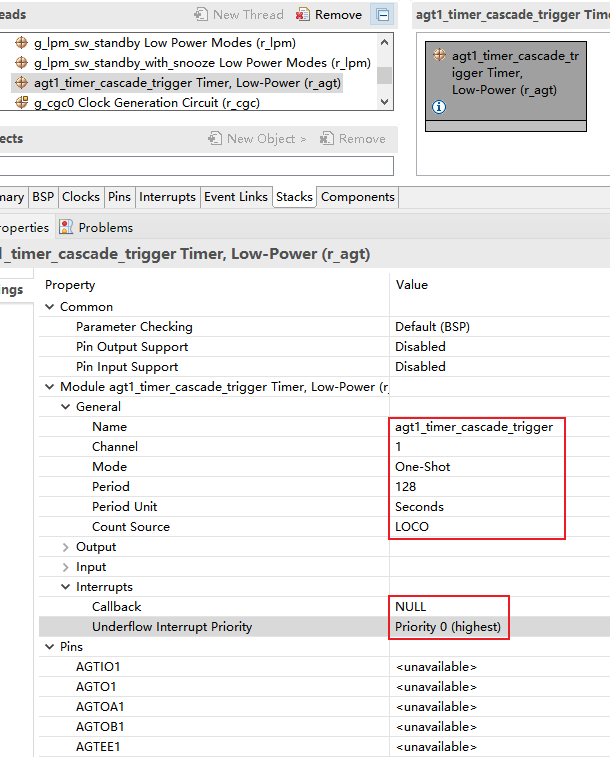610x757 pixels.
Task: Open the Components tab
Action: (358, 197)
